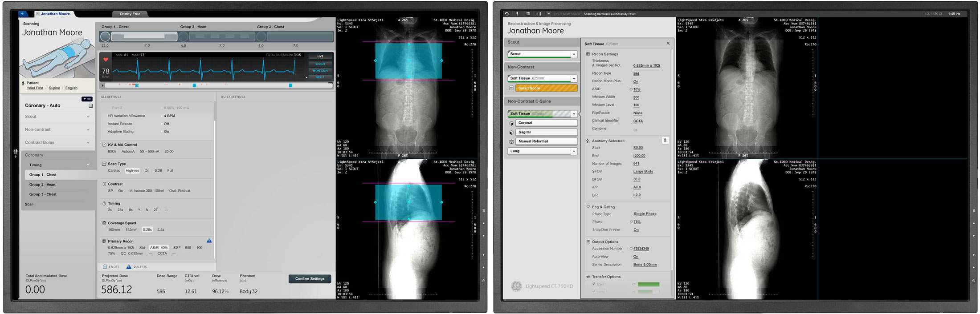Click the gear icon beside Manual Reformat
Viewport: 980px width, 314px height.
point(511,142)
